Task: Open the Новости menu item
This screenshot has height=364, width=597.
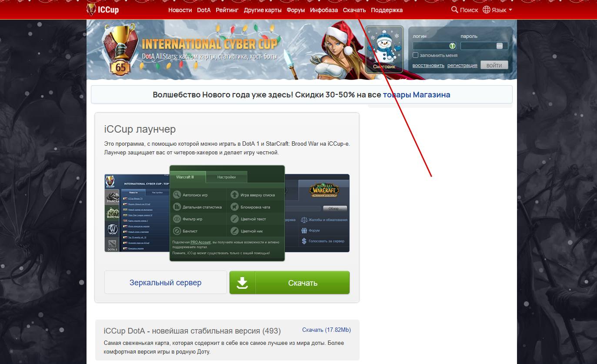Action: tap(180, 10)
